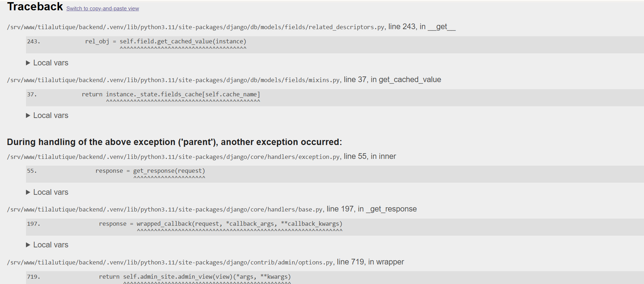Click the __get__ function name
Image resolution: width=644 pixels, height=284 pixels.
coord(442,27)
